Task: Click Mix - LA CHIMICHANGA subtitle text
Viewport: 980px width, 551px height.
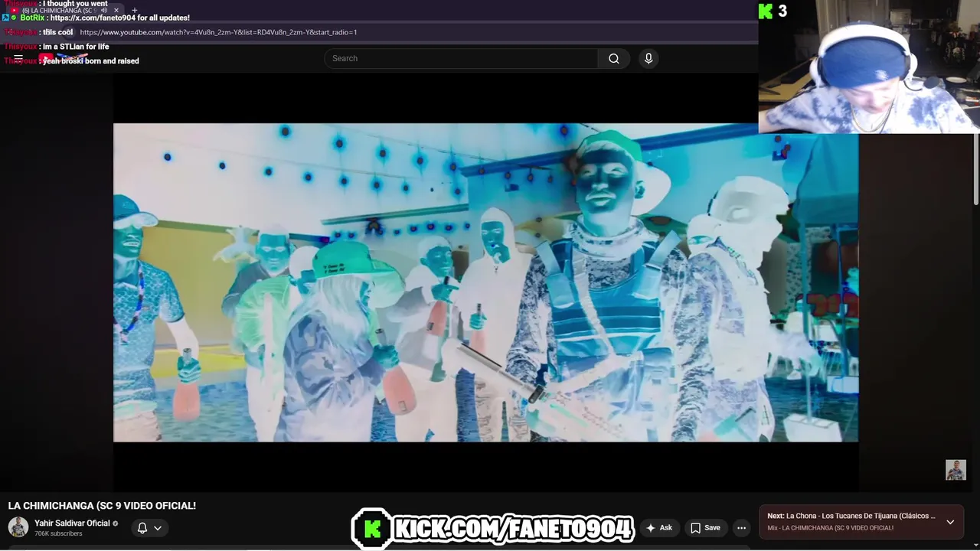Action: [830, 528]
